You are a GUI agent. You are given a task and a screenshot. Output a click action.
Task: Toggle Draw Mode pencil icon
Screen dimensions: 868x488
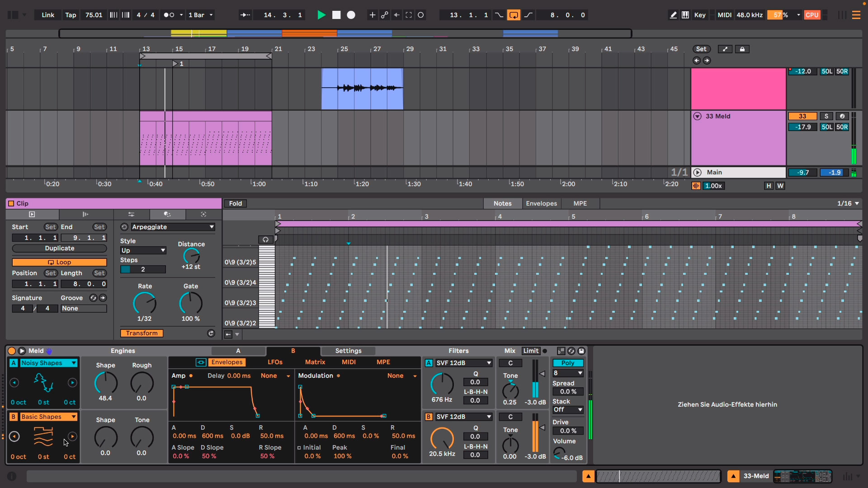[x=673, y=15]
